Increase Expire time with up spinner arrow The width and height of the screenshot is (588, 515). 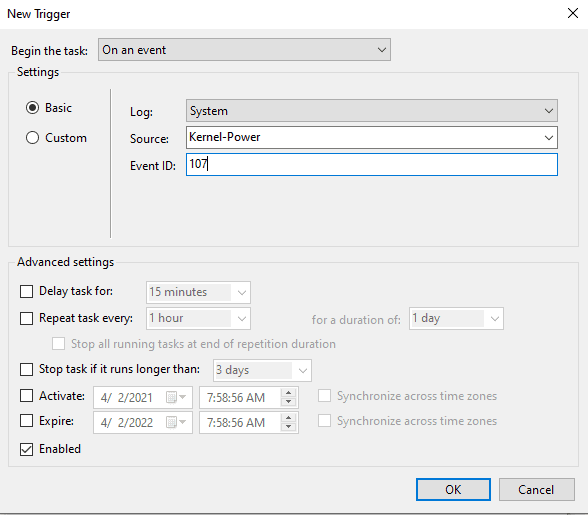point(288,418)
